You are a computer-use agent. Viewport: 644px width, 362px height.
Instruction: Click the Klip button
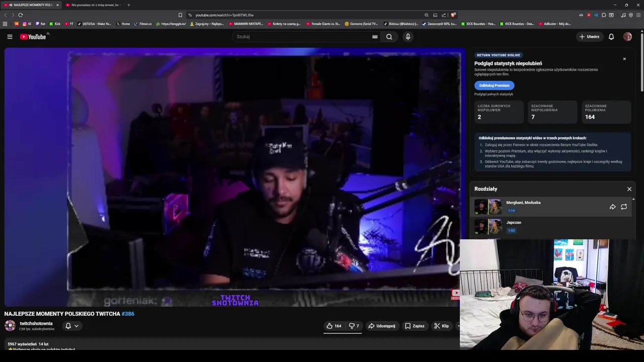coord(442,326)
